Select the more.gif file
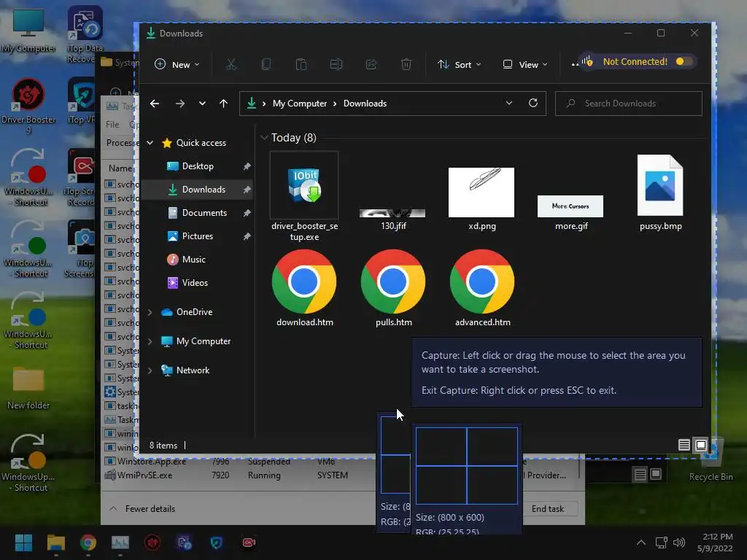The image size is (747, 560). pyautogui.click(x=570, y=212)
